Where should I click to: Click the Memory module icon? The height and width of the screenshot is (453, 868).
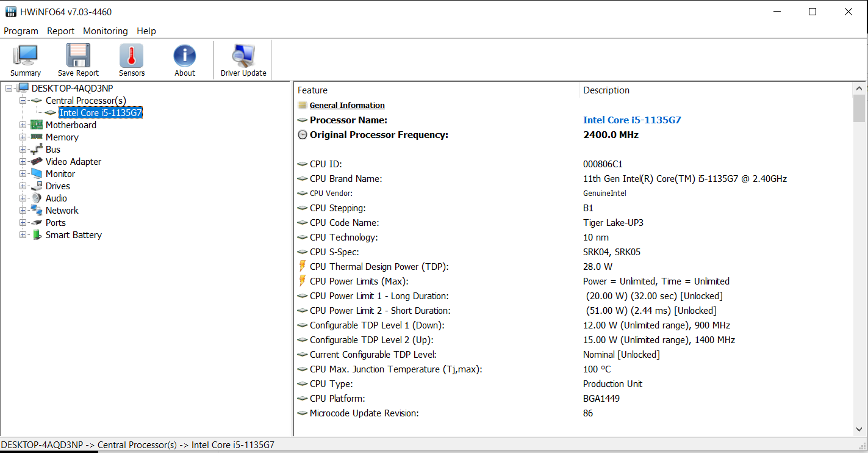[x=37, y=137]
